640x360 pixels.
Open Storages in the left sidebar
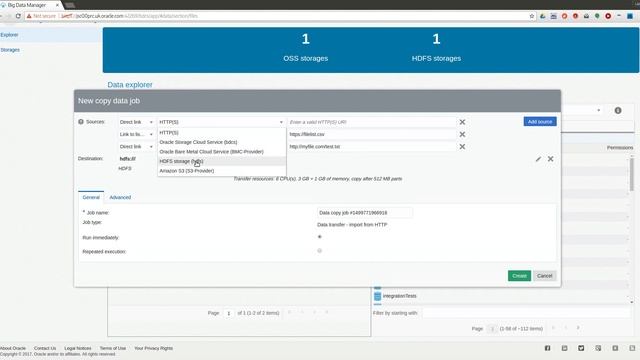(10, 50)
